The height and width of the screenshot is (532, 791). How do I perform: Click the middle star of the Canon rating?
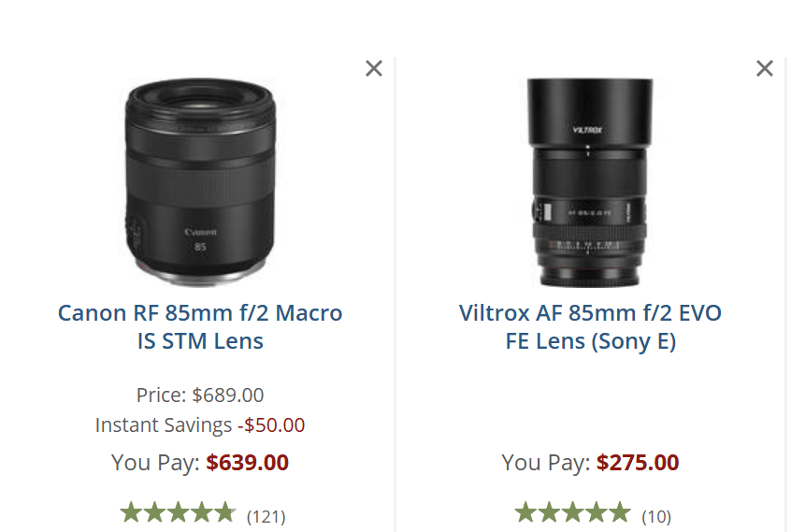[x=178, y=512]
